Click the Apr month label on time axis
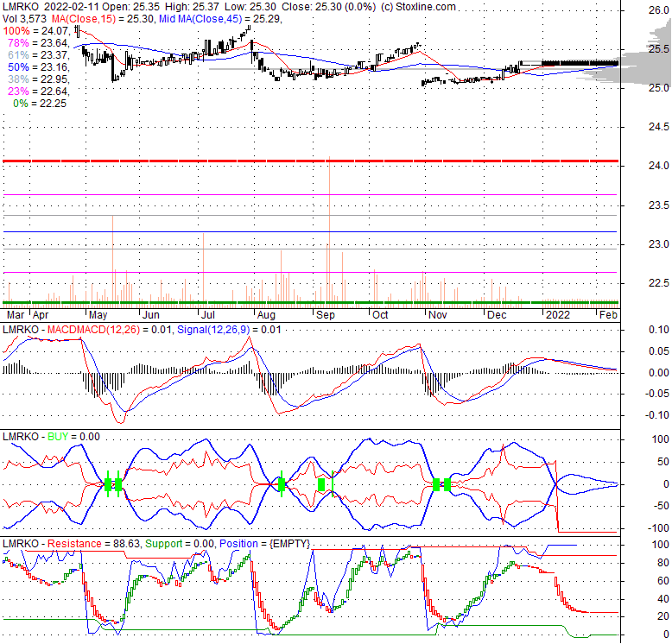Screen dimensions: 672x644 coord(41,315)
